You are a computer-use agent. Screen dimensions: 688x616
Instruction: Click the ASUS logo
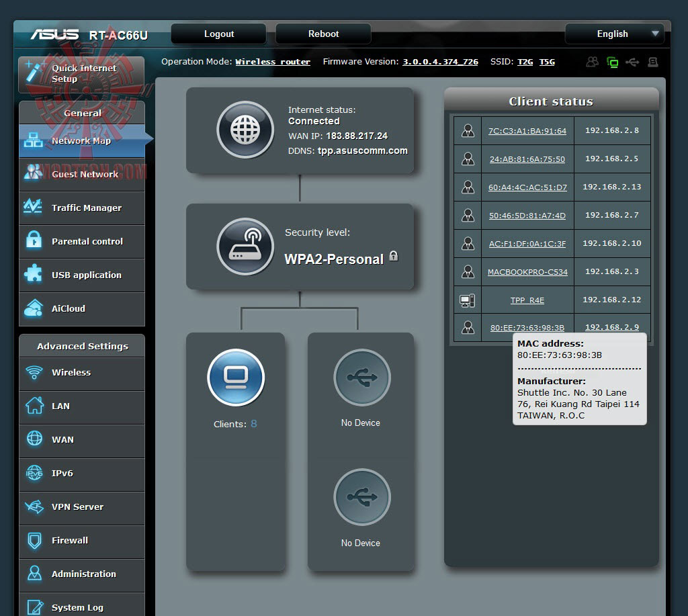click(55, 34)
